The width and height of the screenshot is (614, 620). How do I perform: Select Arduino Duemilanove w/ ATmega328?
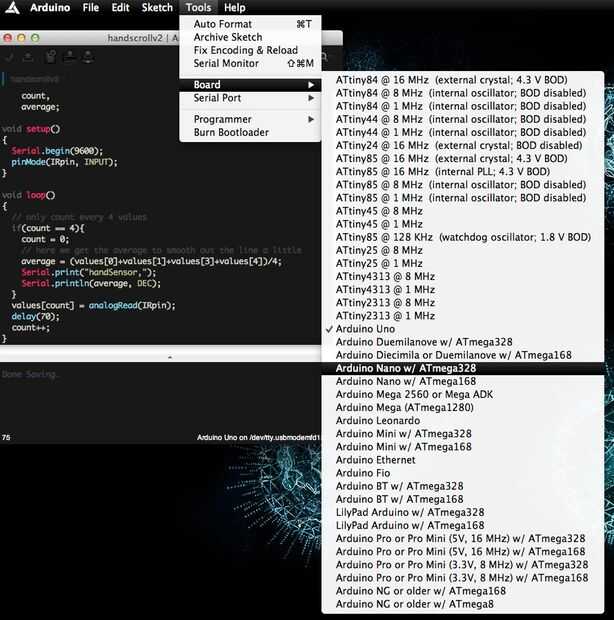[463, 342]
